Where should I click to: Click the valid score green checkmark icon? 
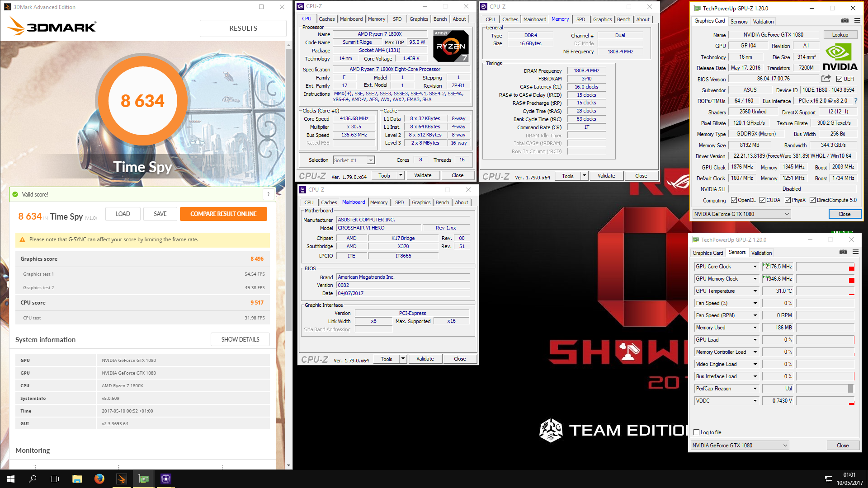coord(15,194)
